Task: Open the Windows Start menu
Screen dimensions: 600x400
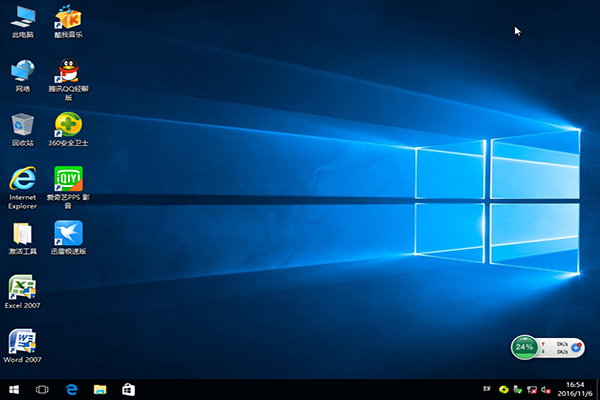Action: tap(14, 390)
